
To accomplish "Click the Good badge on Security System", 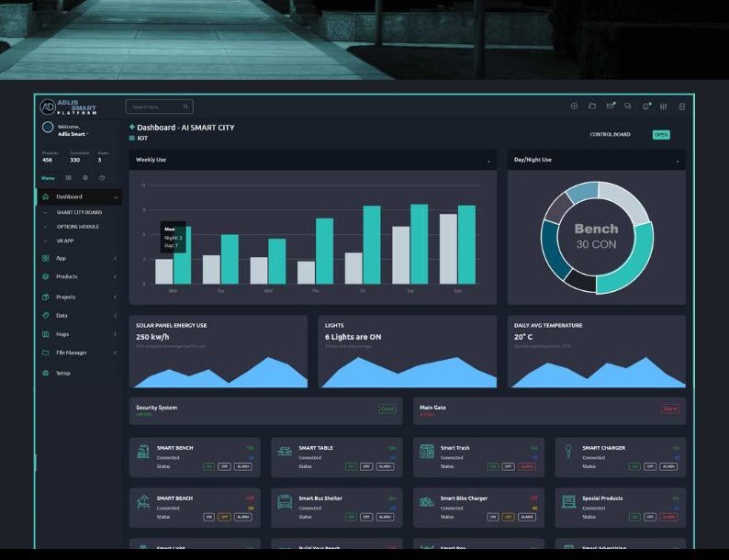I will [x=387, y=409].
